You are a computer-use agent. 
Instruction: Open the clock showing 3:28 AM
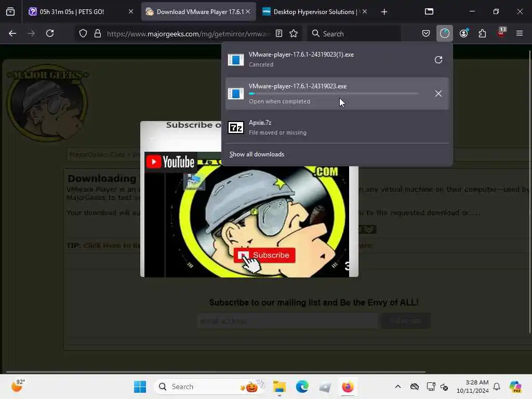pos(473,387)
